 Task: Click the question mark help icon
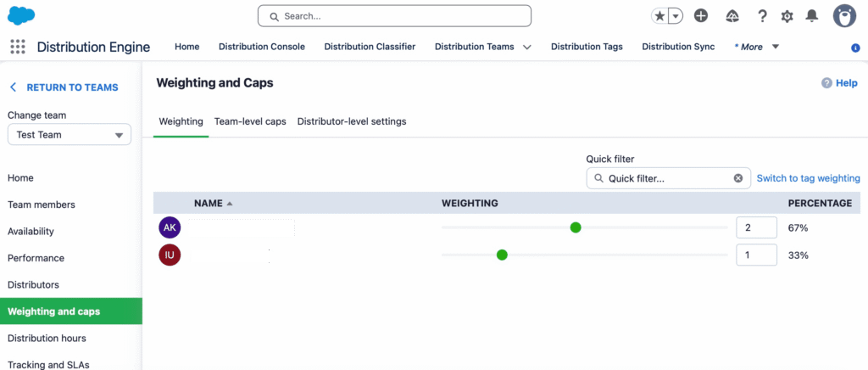point(762,17)
